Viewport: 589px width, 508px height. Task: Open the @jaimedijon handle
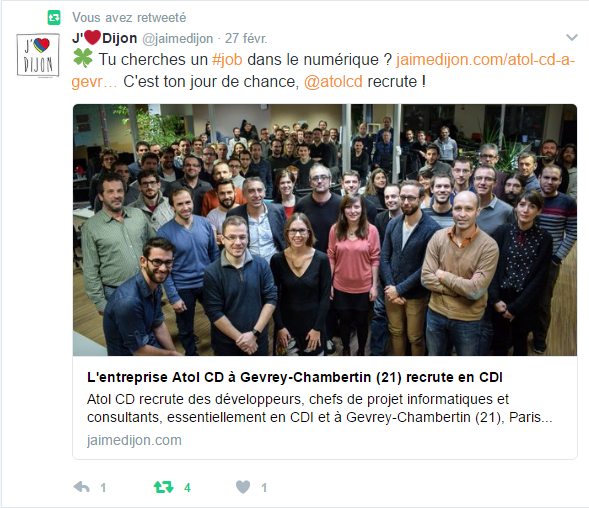177,38
